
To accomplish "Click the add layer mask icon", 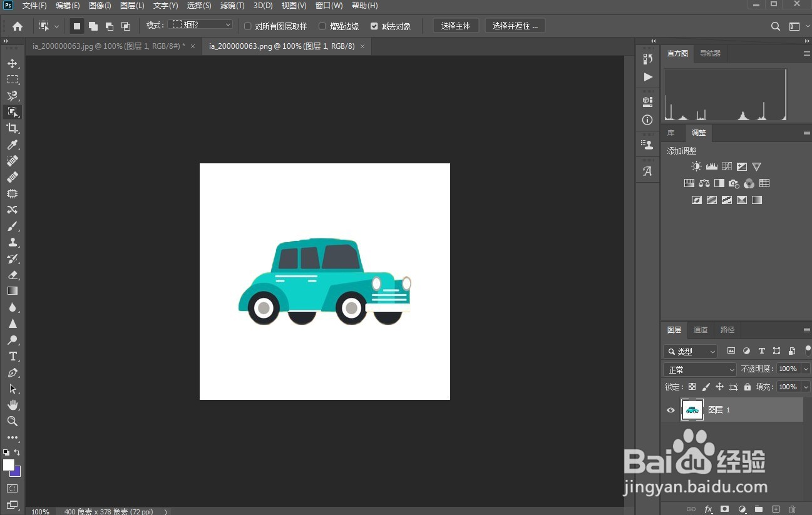I will coord(725,509).
